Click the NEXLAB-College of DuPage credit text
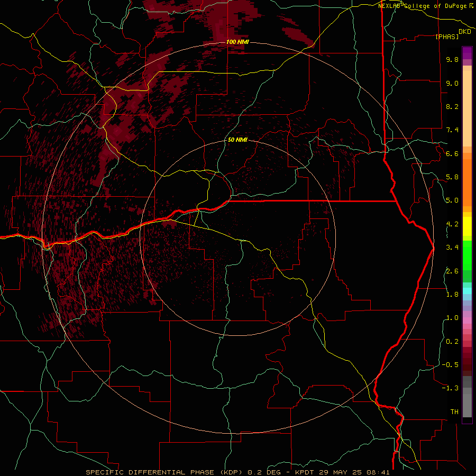The height and width of the screenshot is (476, 476). pos(424,6)
